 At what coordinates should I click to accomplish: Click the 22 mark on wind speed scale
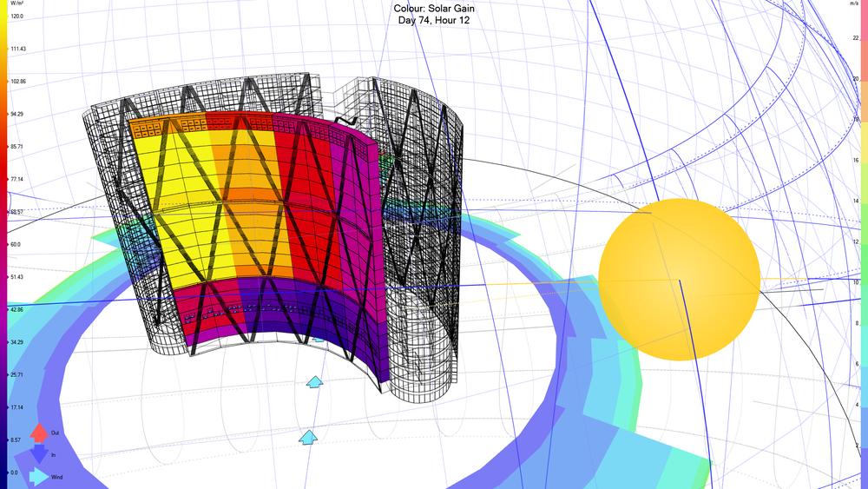click(855, 37)
